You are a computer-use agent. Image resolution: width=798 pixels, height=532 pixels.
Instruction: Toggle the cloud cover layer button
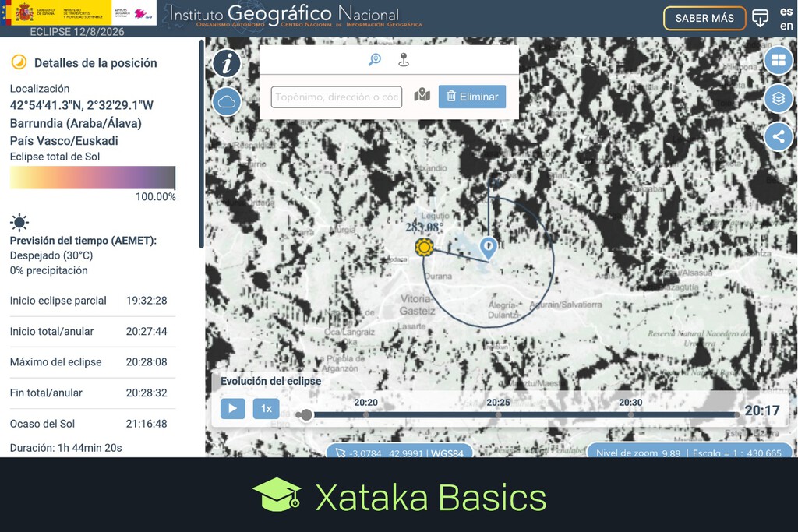(x=227, y=102)
